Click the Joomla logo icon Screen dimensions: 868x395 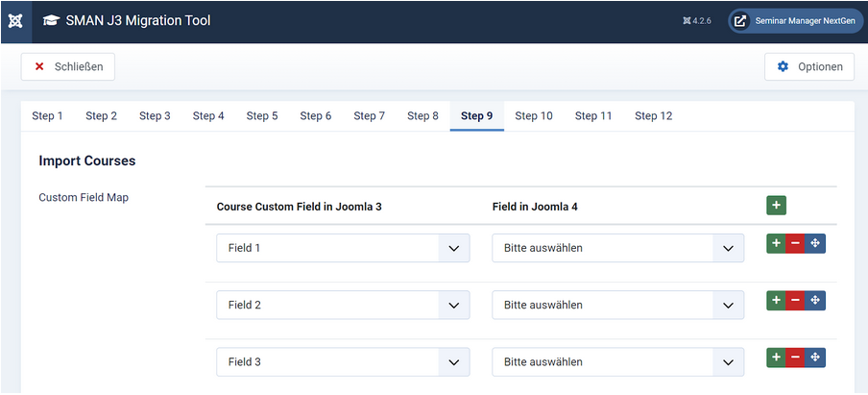pyautogui.click(x=15, y=21)
